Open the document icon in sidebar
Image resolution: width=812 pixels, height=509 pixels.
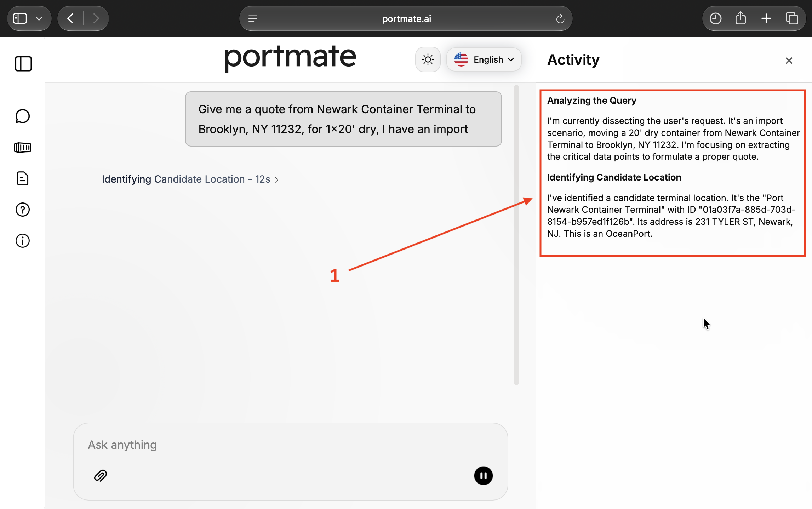pyautogui.click(x=23, y=178)
